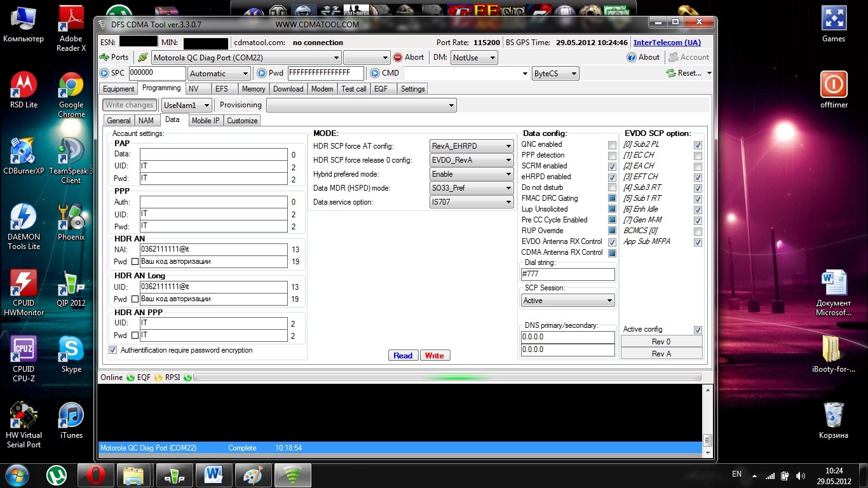Click the Dial string #777 field
The width and height of the screenshot is (868, 488).
coord(568,274)
